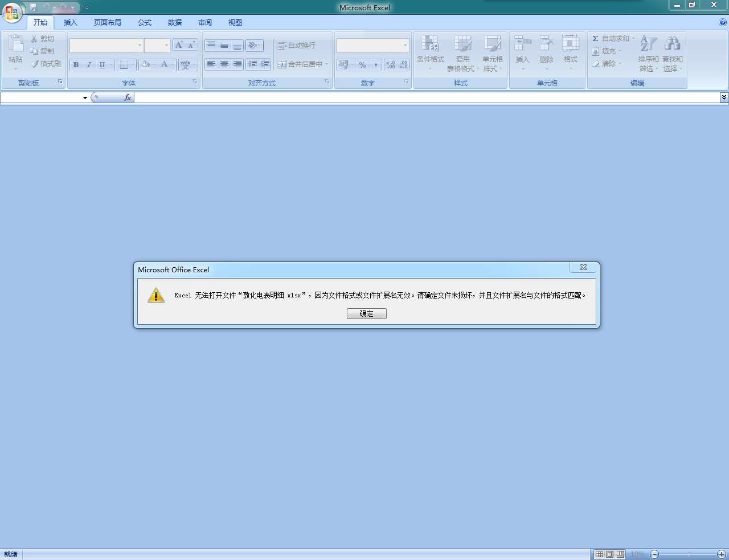729x560 pixels.
Task: Open Cell Styles (单元格样式) menu
Action: tap(493, 53)
